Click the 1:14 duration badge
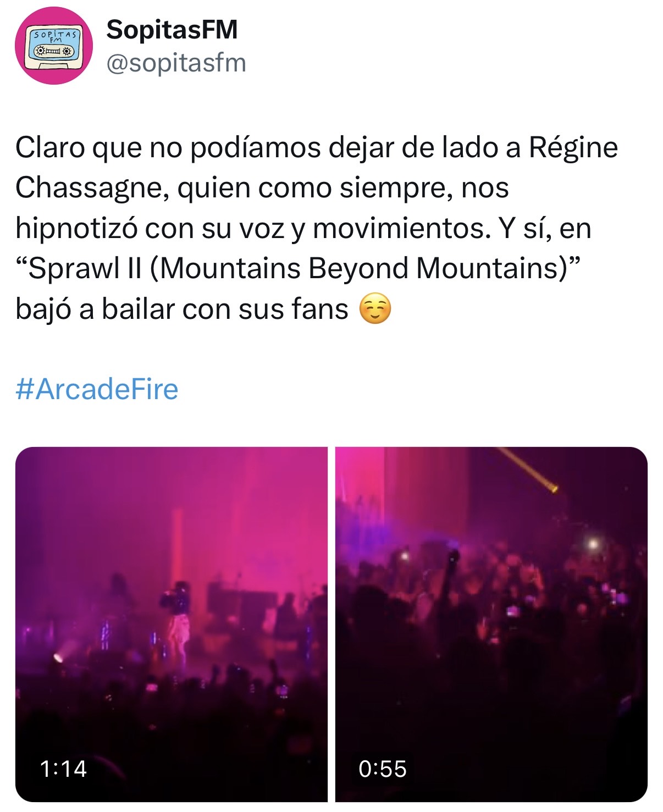This screenshot has width=663, height=812. pyautogui.click(x=64, y=769)
